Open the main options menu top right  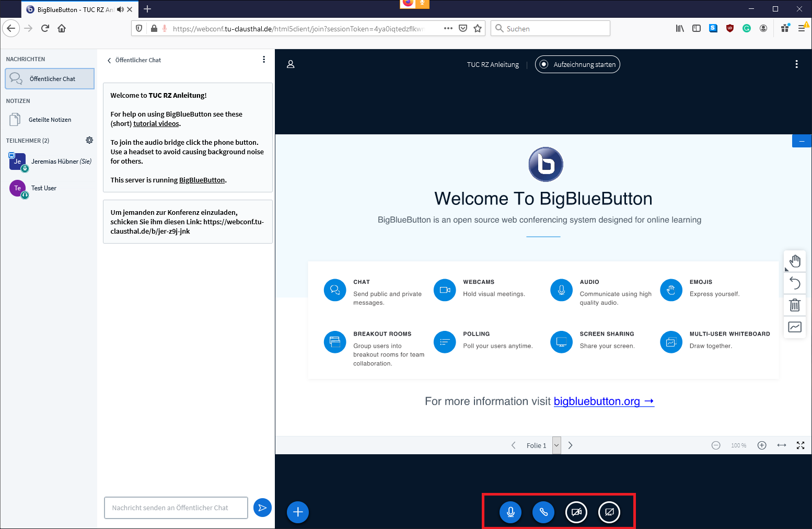(796, 64)
